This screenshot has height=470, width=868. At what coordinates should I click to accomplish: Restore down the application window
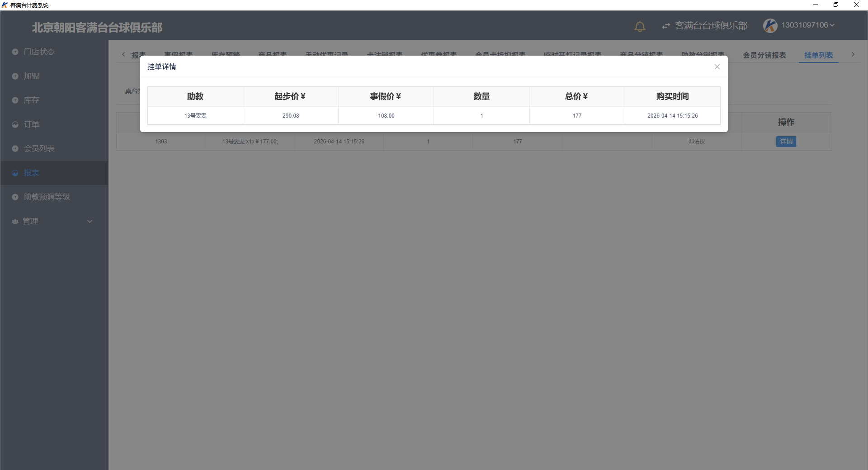(836, 5)
